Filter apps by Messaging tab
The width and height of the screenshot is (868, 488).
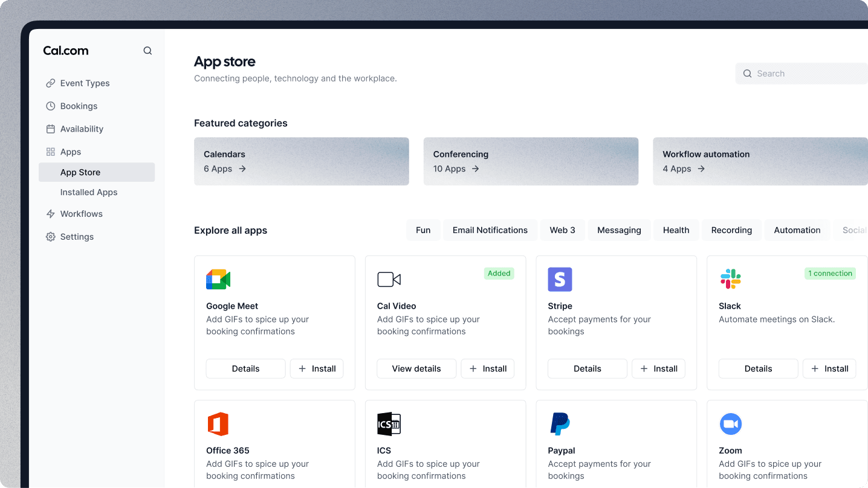[x=619, y=230]
